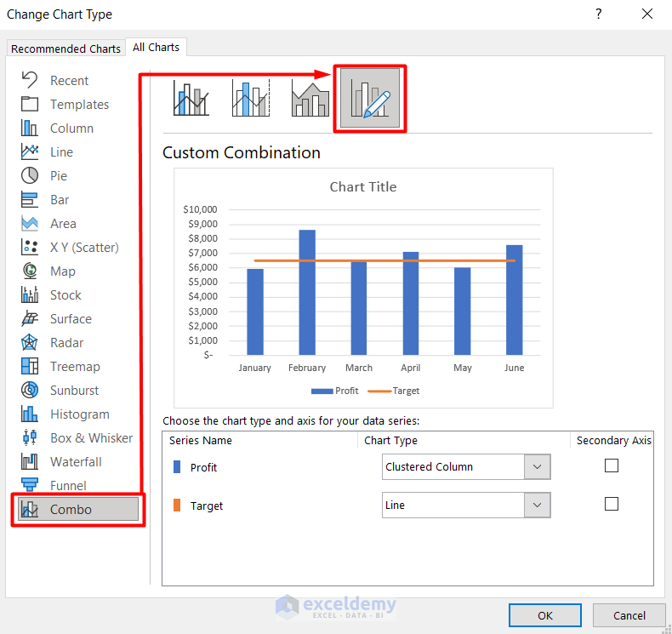
Task: Pick the Line chart category icon
Action: point(30,151)
